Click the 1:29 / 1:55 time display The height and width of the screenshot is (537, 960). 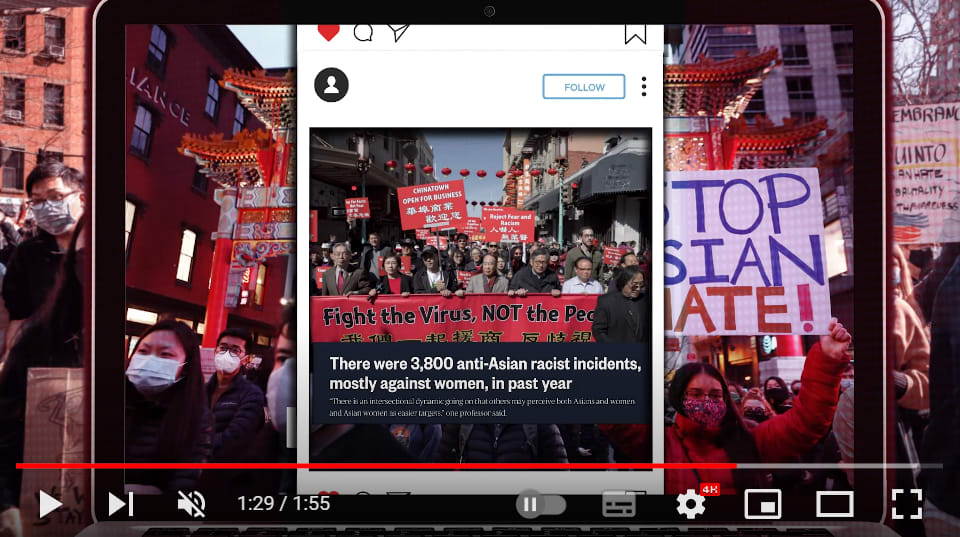tap(283, 503)
